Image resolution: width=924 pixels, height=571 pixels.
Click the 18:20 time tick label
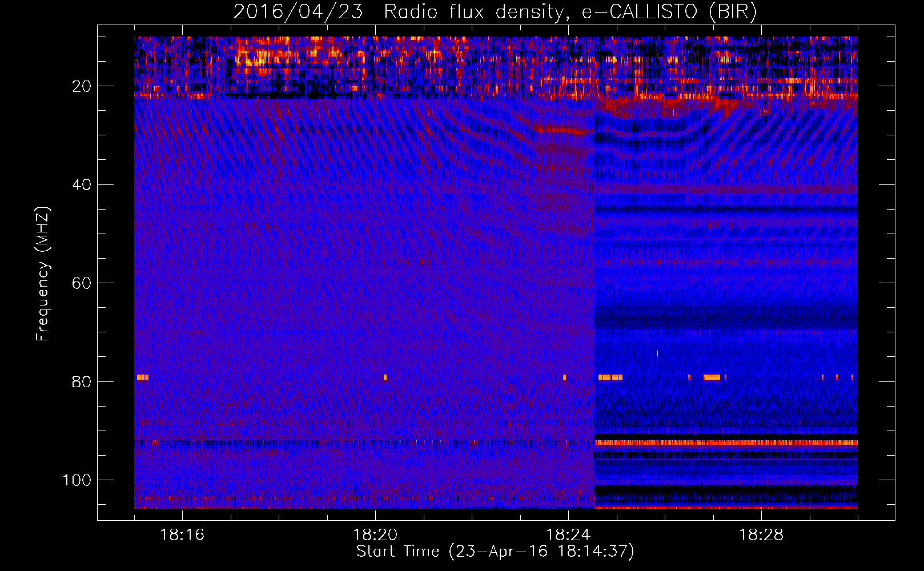(x=375, y=535)
